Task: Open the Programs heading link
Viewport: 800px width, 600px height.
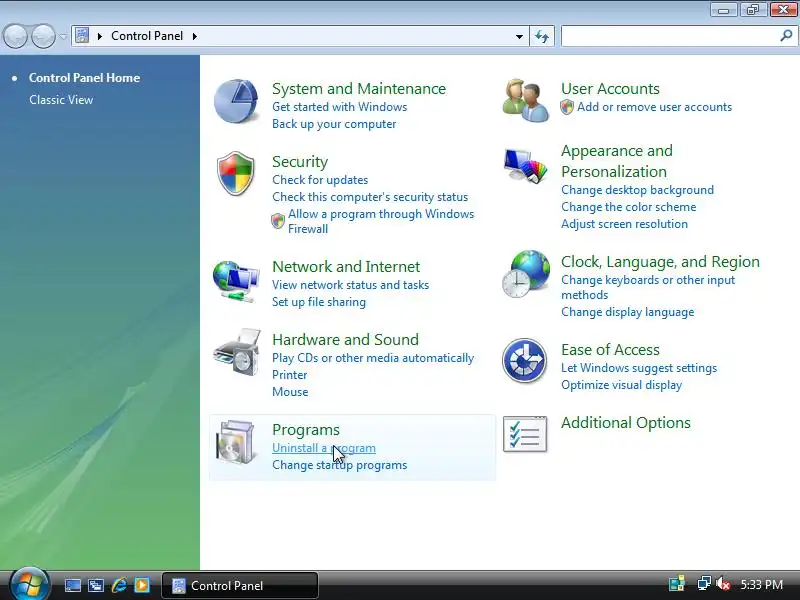Action: [306, 430]
